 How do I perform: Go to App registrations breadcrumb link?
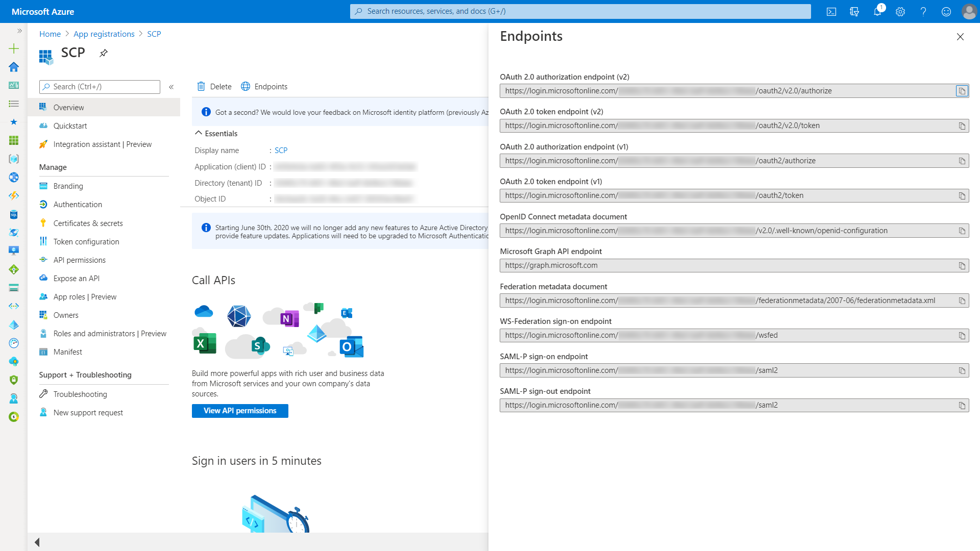click(x=104, y=34)
